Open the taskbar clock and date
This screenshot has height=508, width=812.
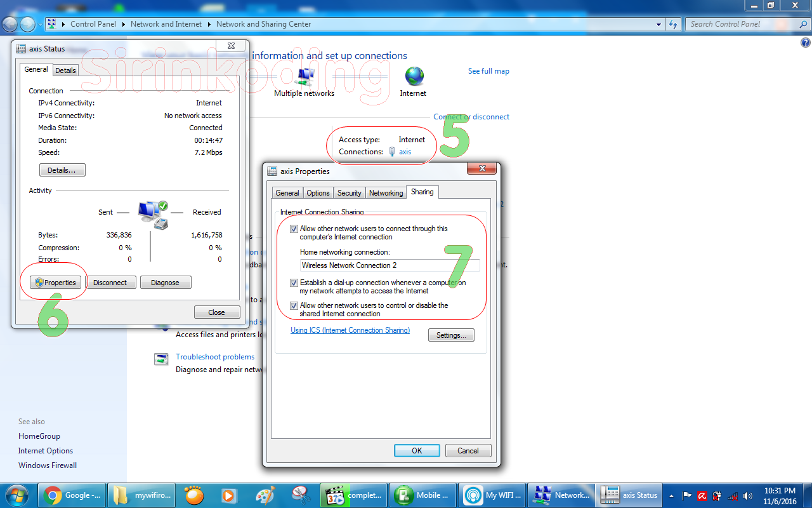[x=780, y=495]
